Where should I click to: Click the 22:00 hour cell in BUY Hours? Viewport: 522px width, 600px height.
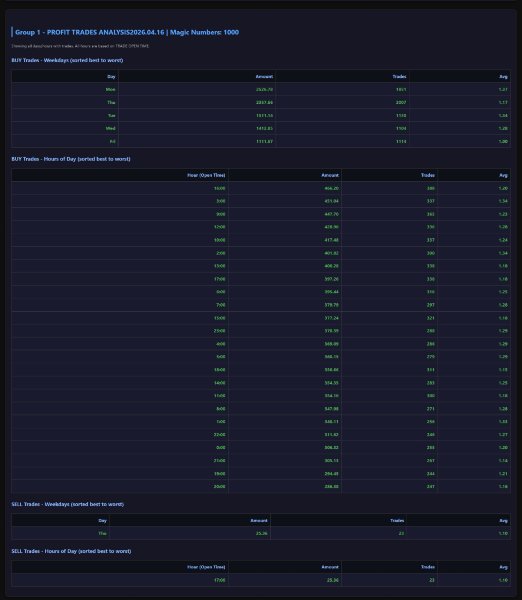click(120, 435)
